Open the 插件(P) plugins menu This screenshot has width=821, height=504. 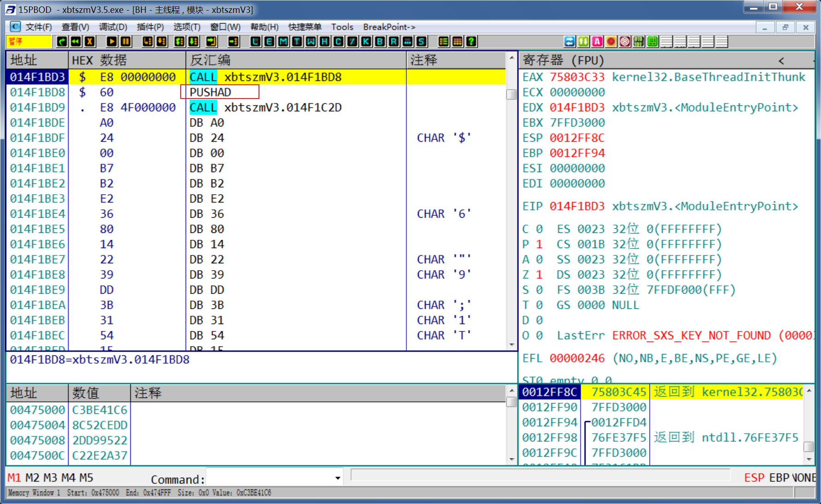[x=150, y=27]
